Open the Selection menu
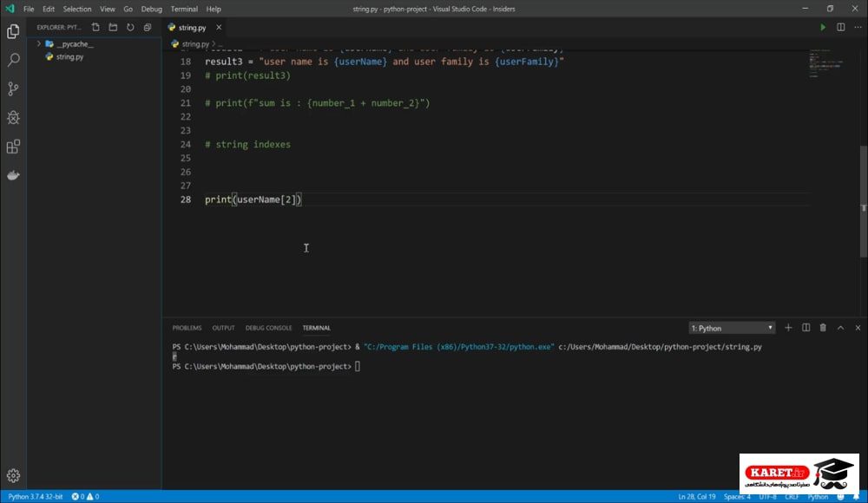Screen dimensions: 868x503 click(x=77, y=9)
